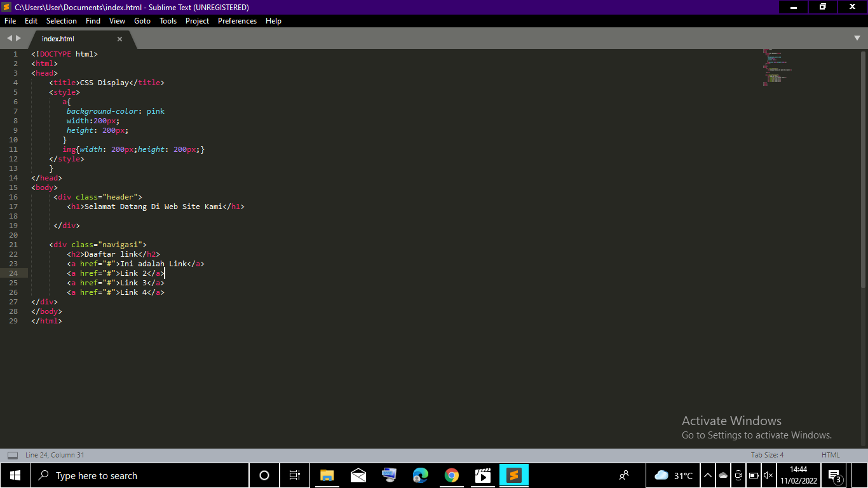The width and height of the screenshot is (868, 488).
Task: Click the muted volume tray icon
Action: coord(768,475)
